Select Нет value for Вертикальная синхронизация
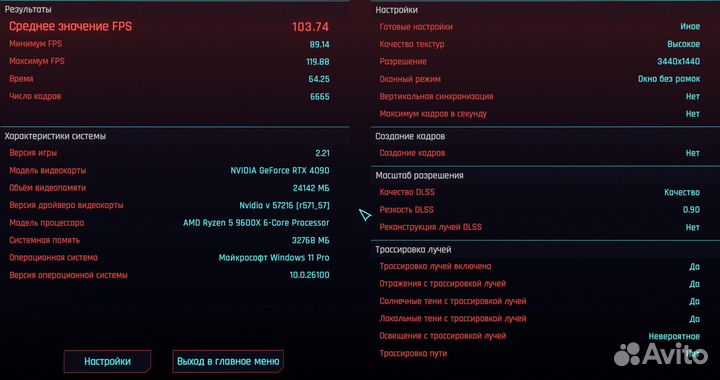The height and width of the screenshot is (380, 720). 693,97
